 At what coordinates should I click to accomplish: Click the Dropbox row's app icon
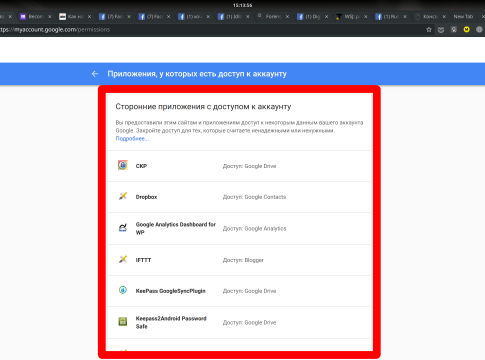(123, 196)
